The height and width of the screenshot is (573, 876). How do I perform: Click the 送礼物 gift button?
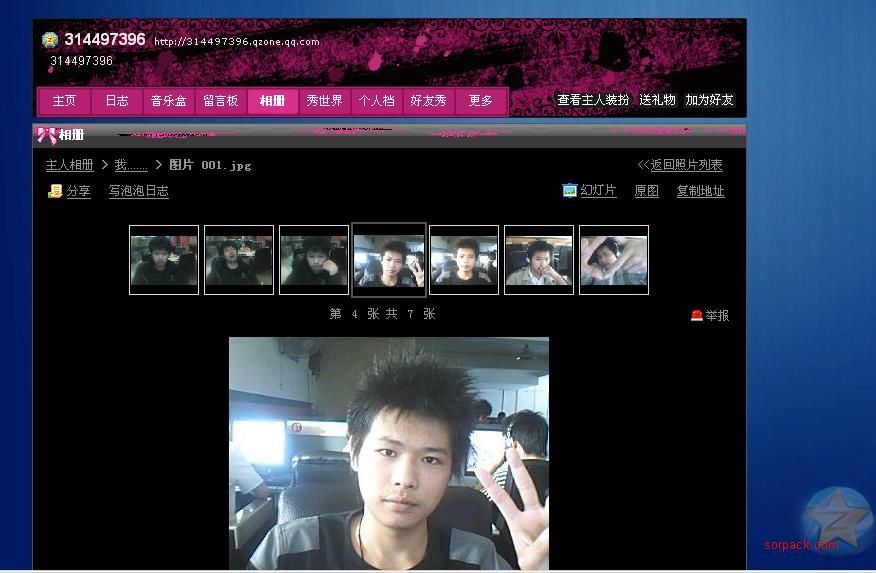click(658, 100)
